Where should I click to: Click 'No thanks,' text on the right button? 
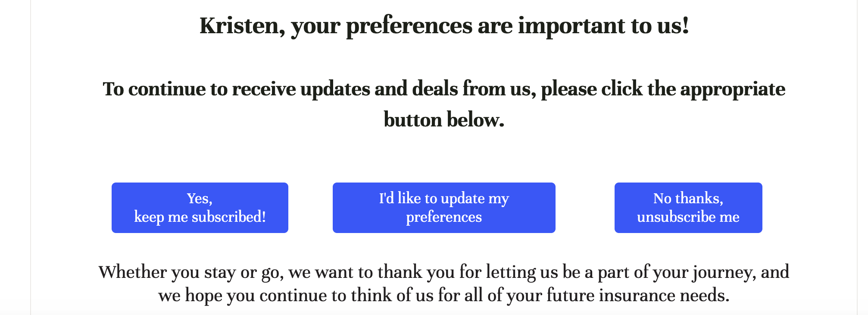[x=688, y=198]
